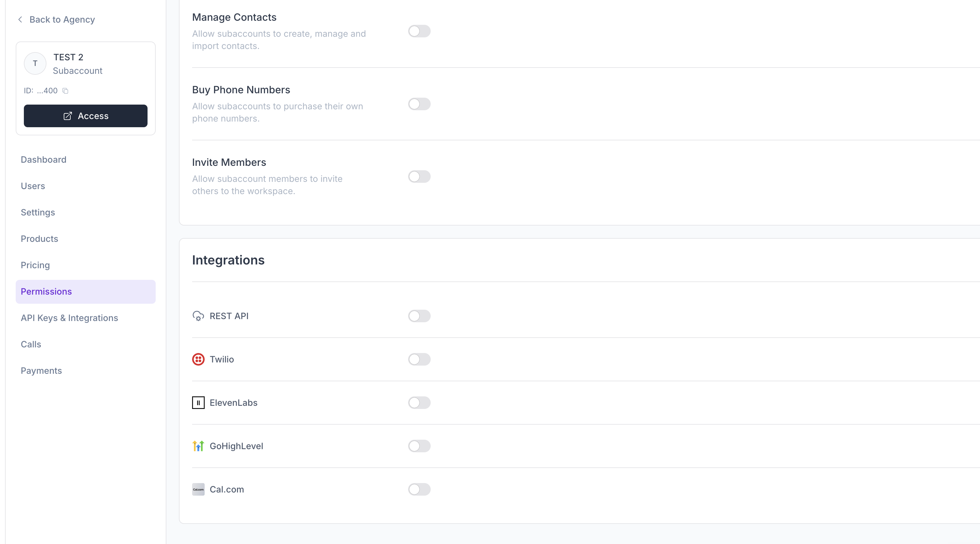980x544 pixels.
Task: Click the back chevron arrow icon
Action: (x=20, y=19)
